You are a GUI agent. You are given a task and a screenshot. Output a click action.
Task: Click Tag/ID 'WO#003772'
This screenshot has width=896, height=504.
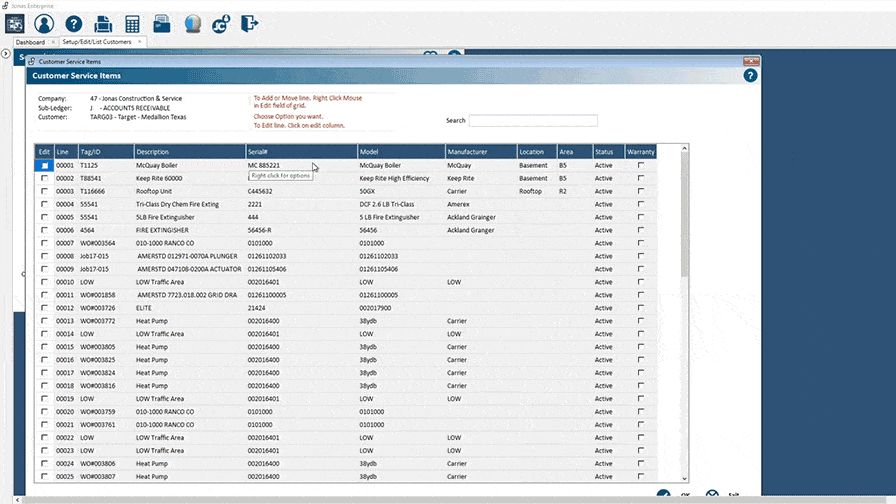(x=97, y=321)
